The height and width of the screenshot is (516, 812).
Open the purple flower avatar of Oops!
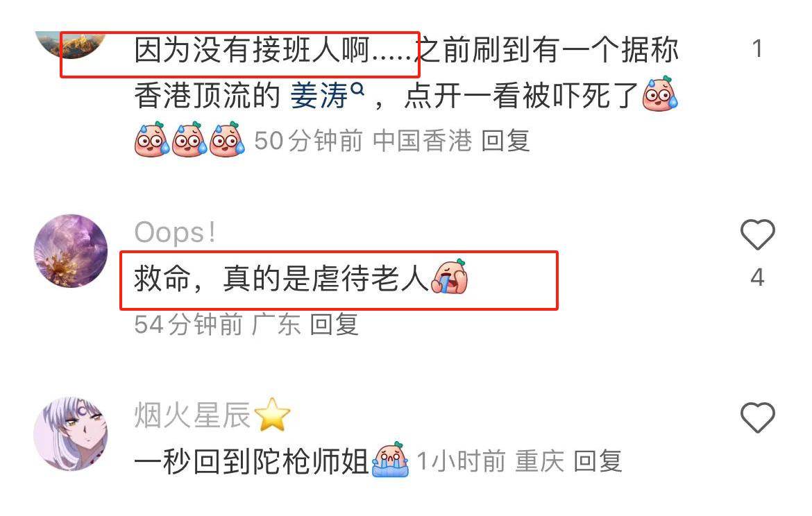[x=70, y=251]
